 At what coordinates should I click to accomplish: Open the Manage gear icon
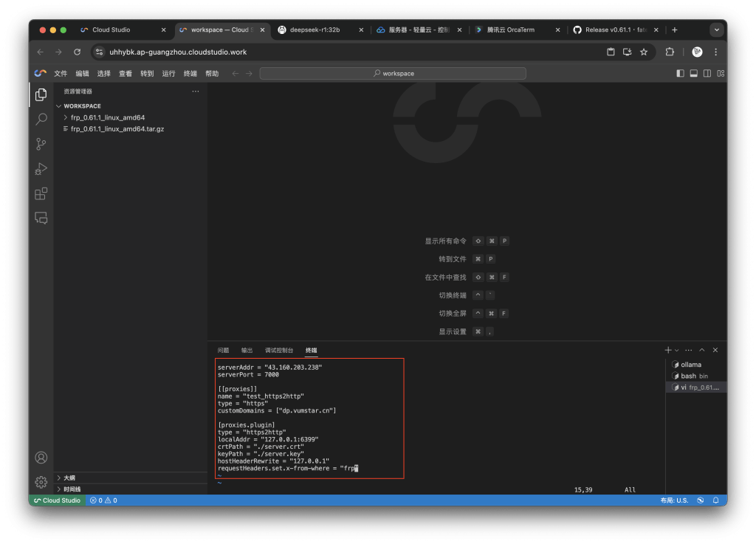coord(41,482)
